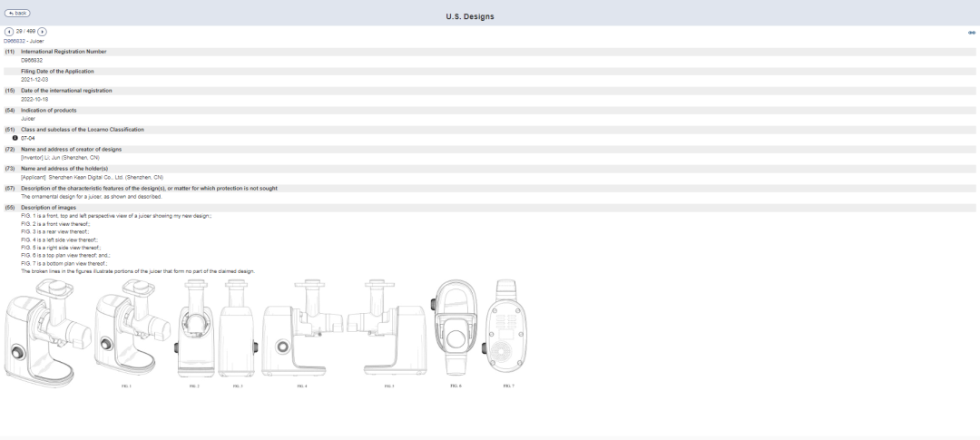The height and width of the screenshot is (440, 980).
Task: Select the registration date 2022-10-18
Action: coord(34,100)
